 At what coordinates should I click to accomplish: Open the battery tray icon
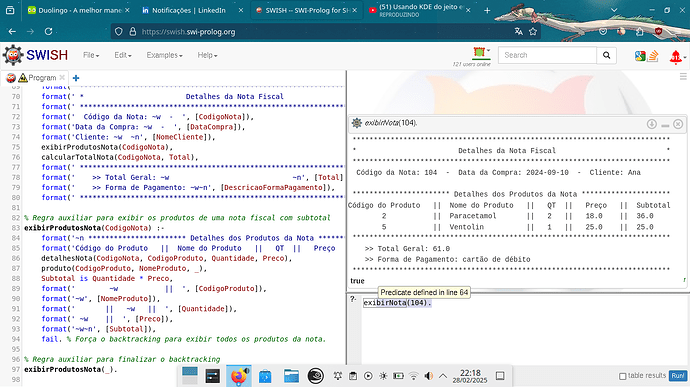[x=398, y=376]
